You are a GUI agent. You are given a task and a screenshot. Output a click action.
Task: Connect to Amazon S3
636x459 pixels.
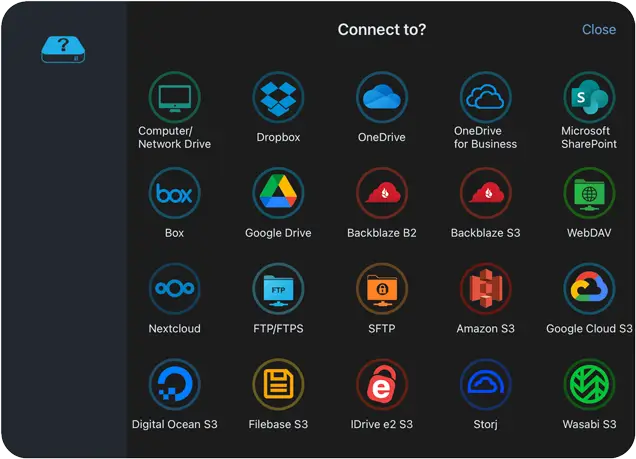(x=486, y=289)
